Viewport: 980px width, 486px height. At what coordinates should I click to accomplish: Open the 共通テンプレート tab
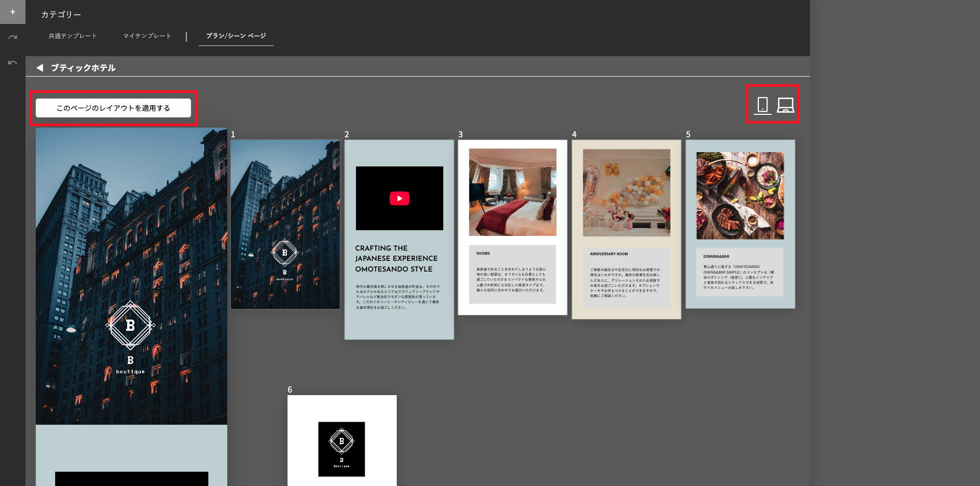coord(73,36)
